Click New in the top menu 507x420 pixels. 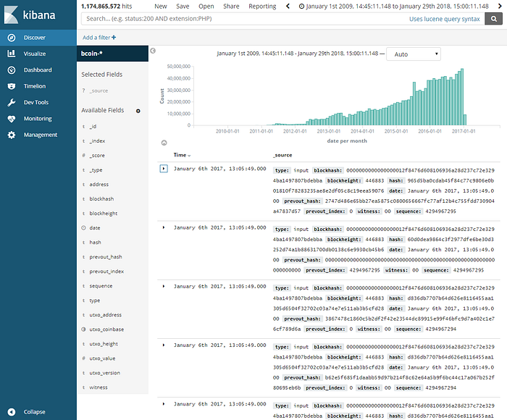click(160, 6)
